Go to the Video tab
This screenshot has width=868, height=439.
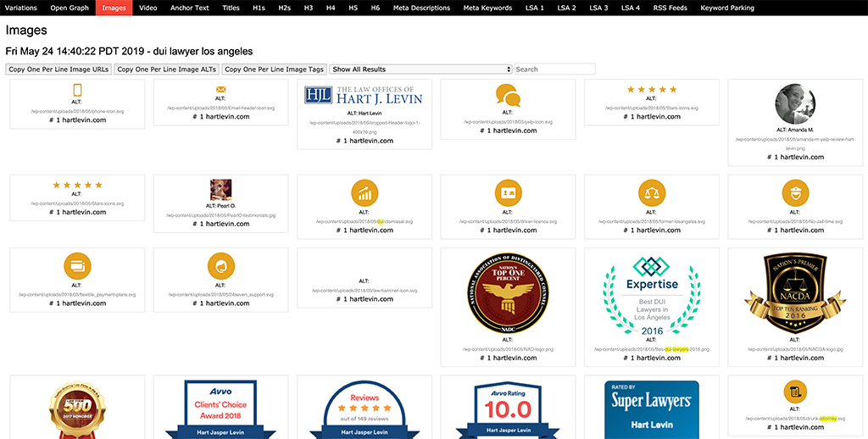coord(147,8)
